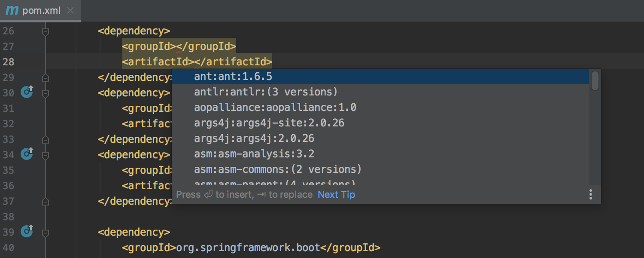
Task: Collapse the dependency block at line 30
Action: 45,93
